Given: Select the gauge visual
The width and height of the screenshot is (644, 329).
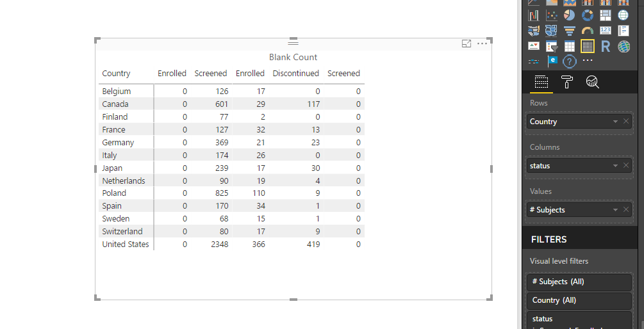Looking at the screenshot, I should [x=588, y=31].
